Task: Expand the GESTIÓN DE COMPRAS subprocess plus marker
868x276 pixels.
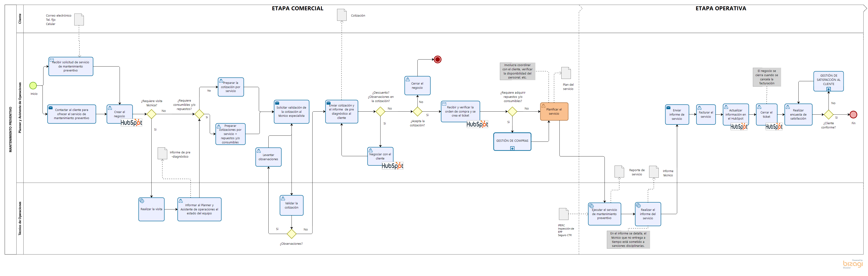Action: coord(512,148)
